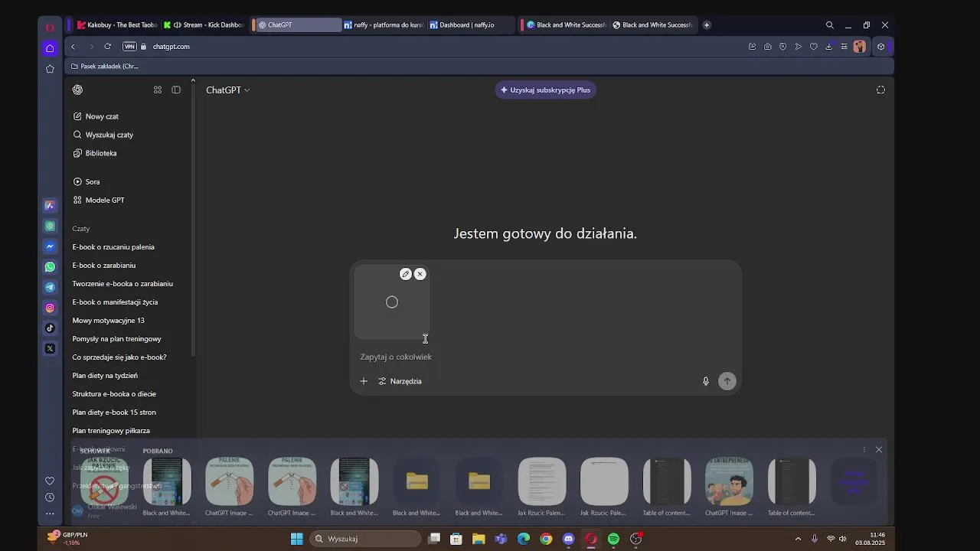Switch to the Kakobuy browser tab
This screenshot has height=551, width=980.
coord(116,25)
